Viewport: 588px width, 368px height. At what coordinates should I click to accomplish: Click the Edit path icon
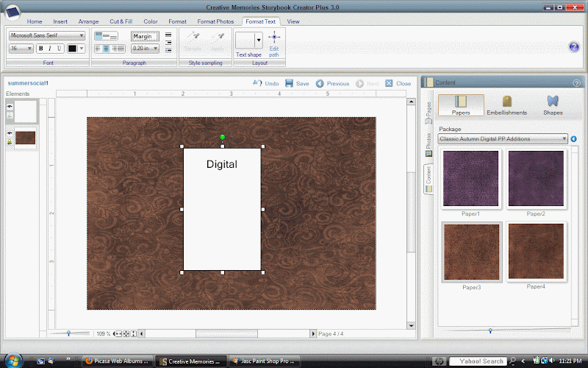pos(274,38)
